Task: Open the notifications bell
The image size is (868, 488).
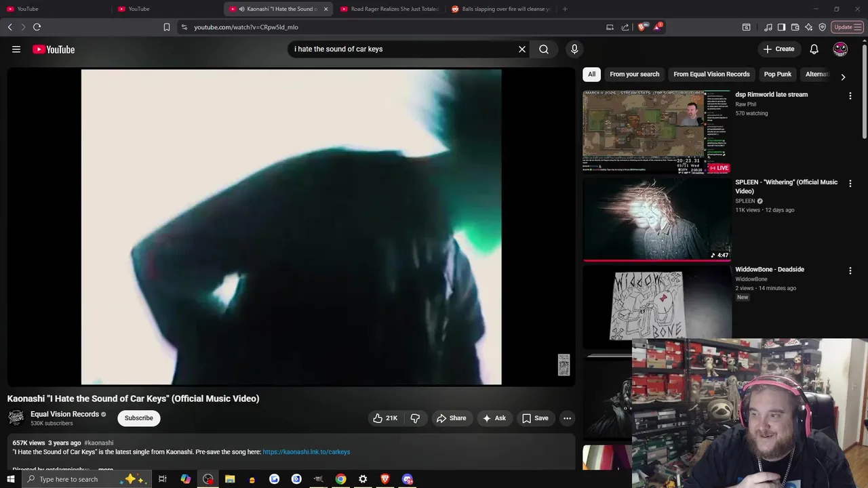Action: 814,49
